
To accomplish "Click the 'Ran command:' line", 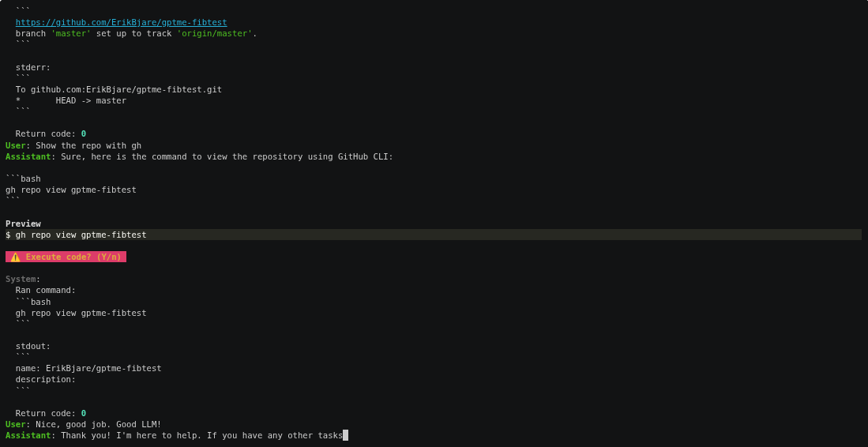I will (x=46, y=290).
